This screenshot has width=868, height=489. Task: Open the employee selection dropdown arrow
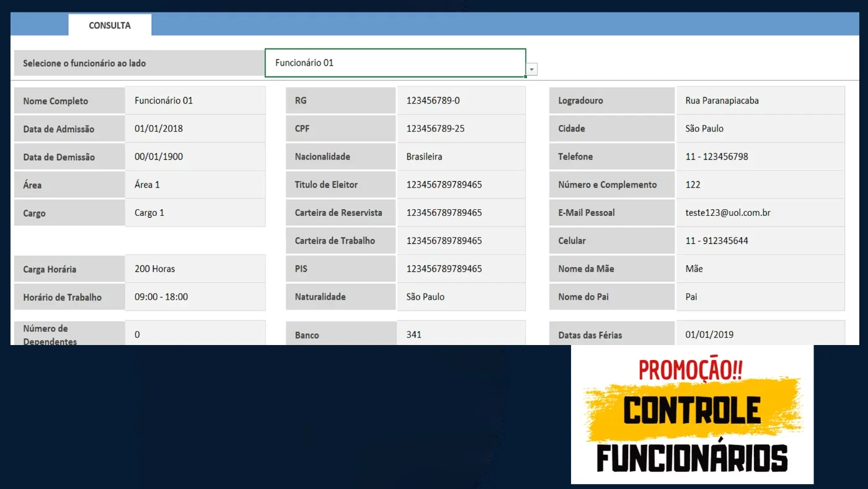[x=532, y=70]
